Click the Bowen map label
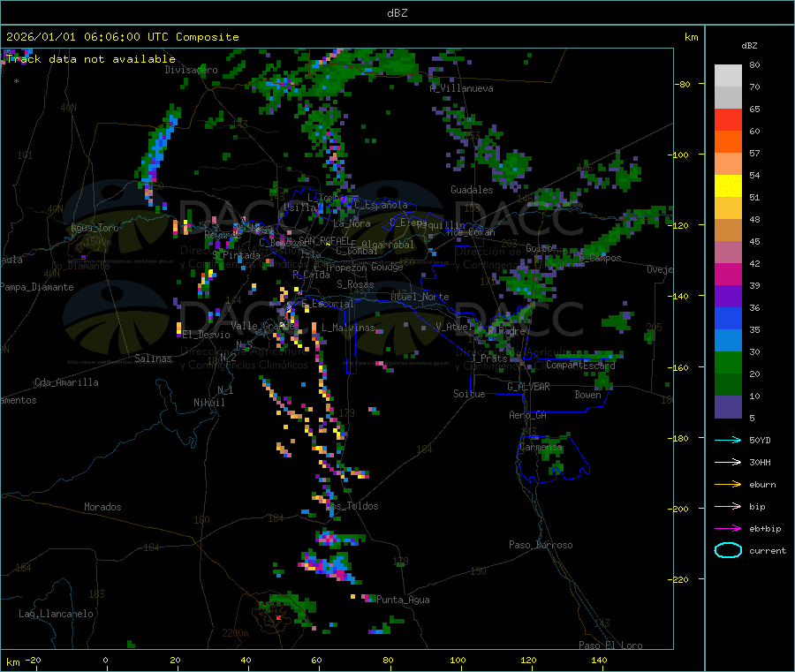This screenshot has height=672, width=795. tap(587, 395)
